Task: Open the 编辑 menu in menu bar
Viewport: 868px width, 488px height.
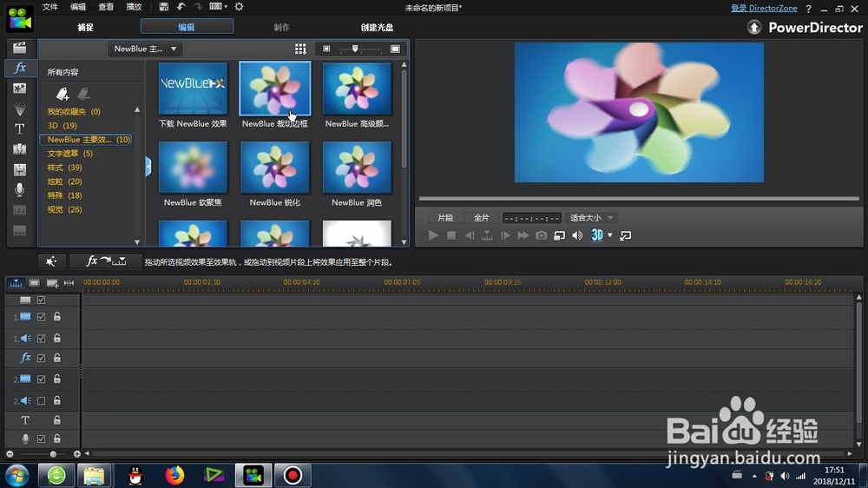Action: pos(78,7)
